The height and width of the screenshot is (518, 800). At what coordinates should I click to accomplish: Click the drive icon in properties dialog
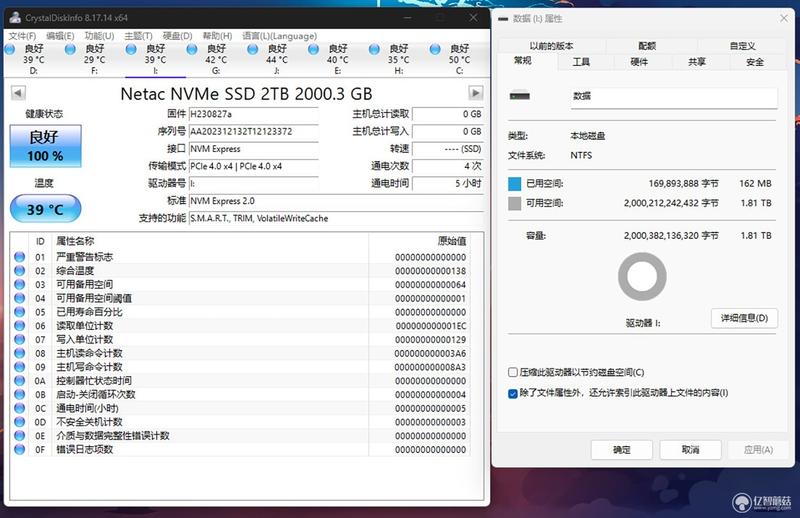519,95
